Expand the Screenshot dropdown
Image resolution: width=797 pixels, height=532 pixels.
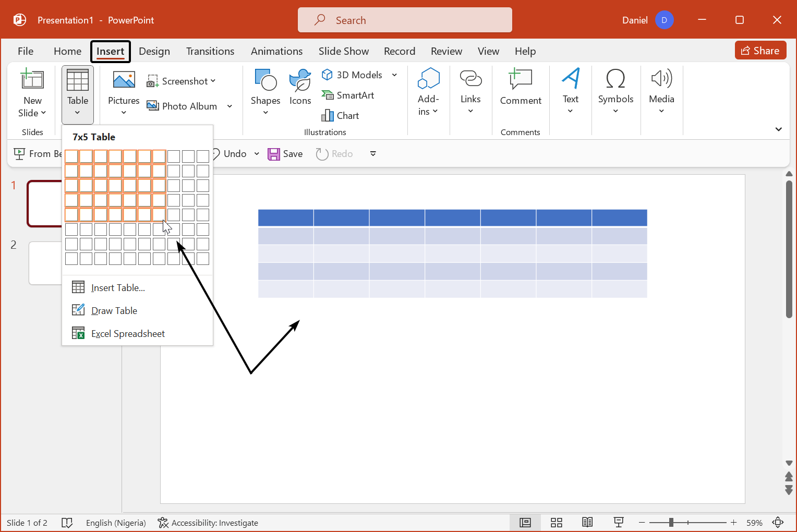[x=213, y=81]
